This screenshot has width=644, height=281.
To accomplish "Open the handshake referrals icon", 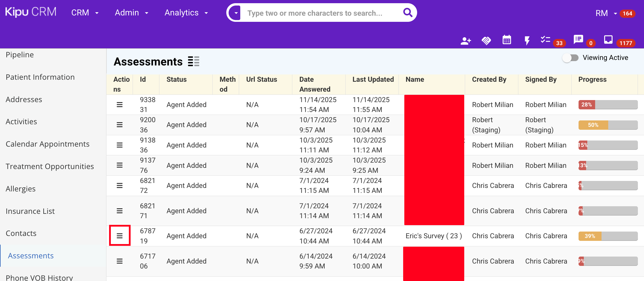I will (x=486, y=41).
